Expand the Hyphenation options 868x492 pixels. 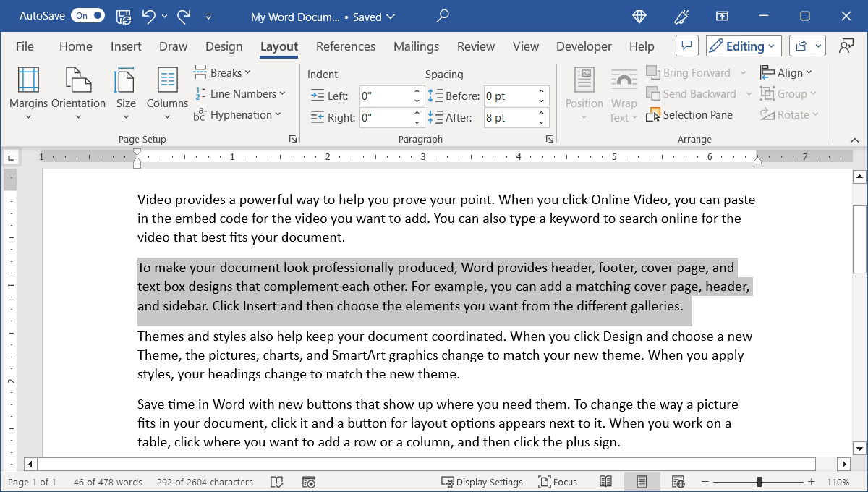[x=239, y=114]
